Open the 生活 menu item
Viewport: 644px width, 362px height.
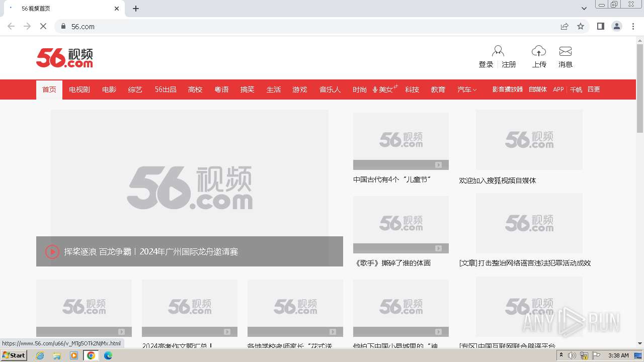pos(274,89)
